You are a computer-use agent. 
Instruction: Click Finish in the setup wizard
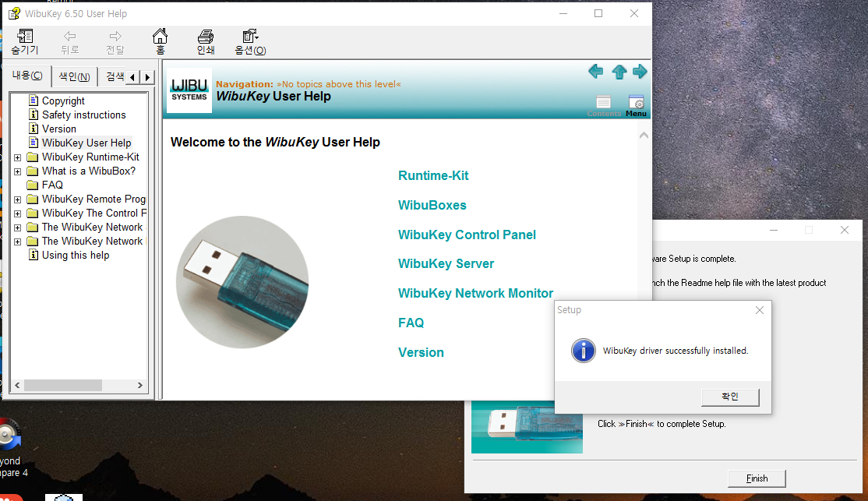(x=756, y=478)
